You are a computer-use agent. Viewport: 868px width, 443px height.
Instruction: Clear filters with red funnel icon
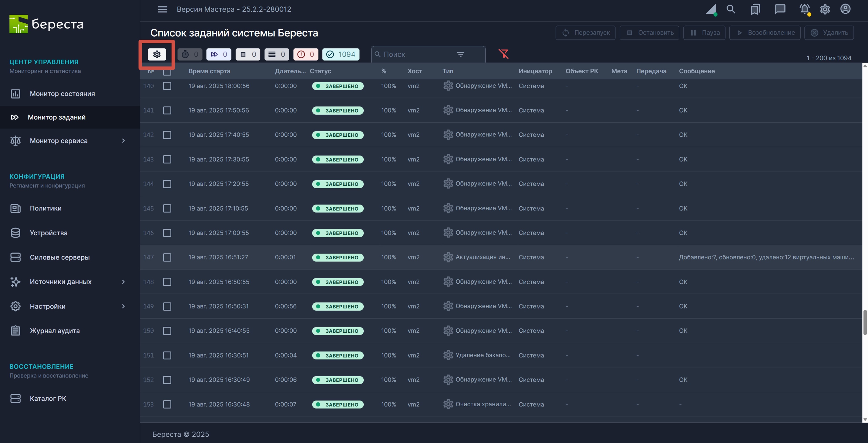click(x=503, y=54)
